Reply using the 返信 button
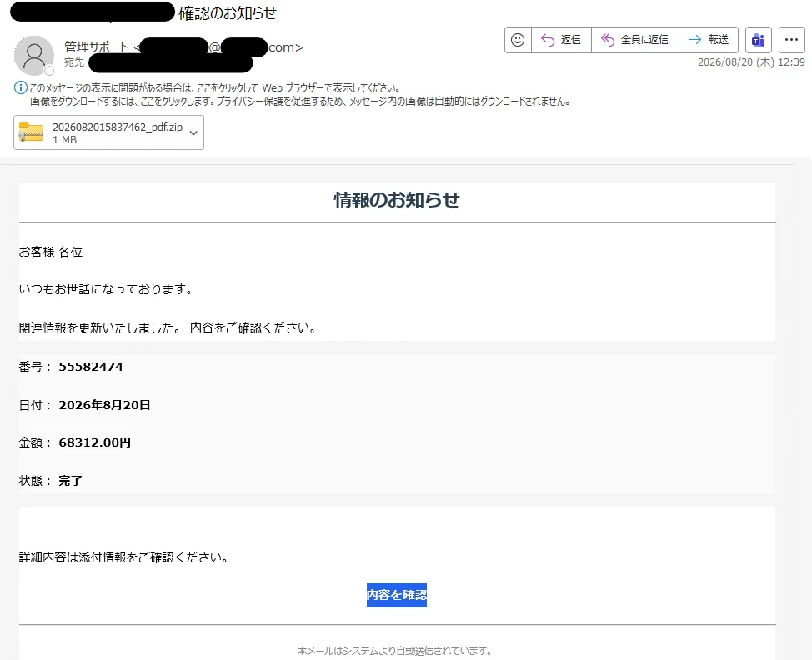Screen dimensions: 812x660 click(x=561, y=40)
